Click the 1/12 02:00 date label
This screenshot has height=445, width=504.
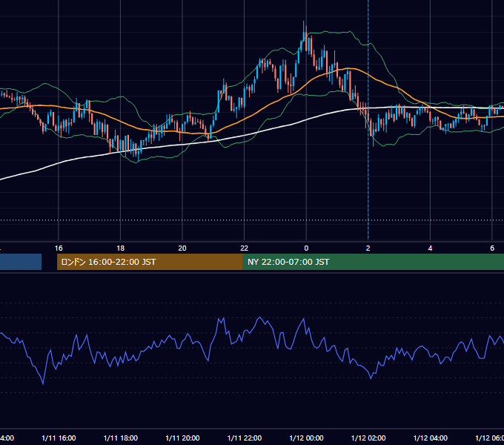(x=368, y=438)
